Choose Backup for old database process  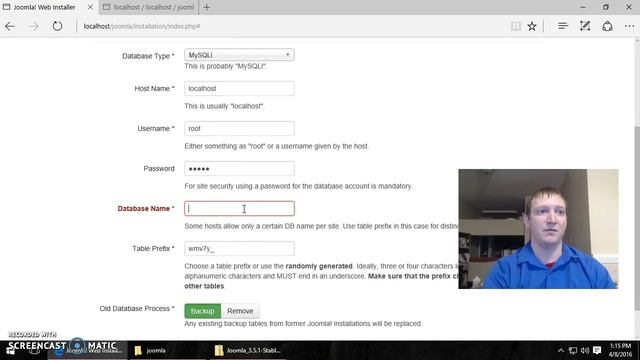202,311
